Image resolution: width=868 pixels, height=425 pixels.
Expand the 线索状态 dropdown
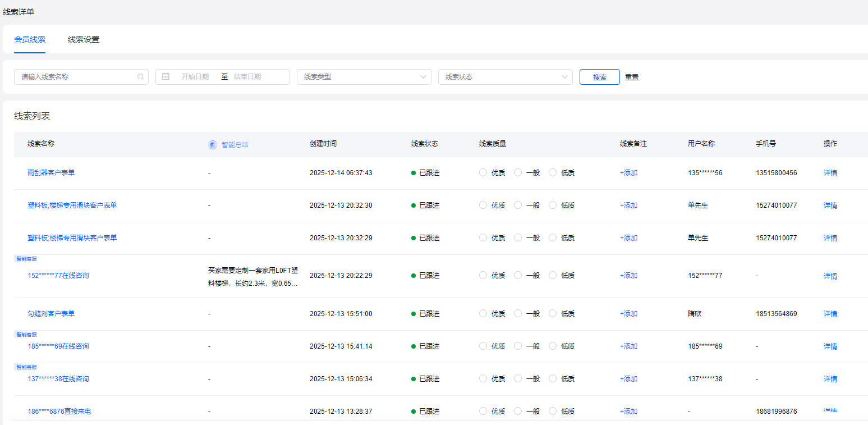coord(505,77)
